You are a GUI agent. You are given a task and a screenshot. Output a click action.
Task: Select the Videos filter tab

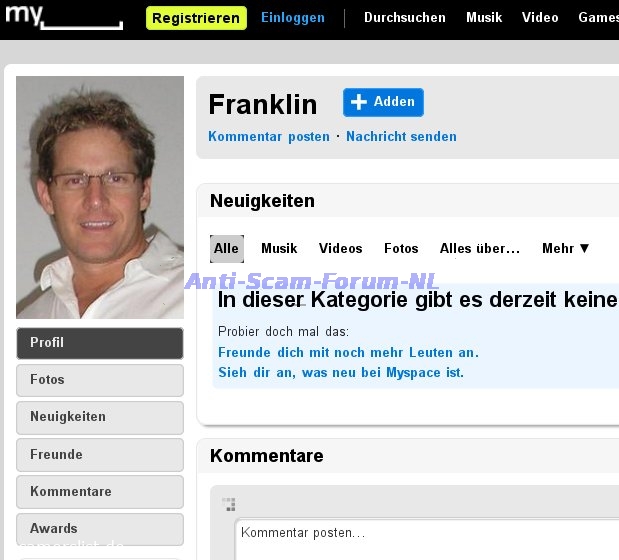[x=341, y=248]
